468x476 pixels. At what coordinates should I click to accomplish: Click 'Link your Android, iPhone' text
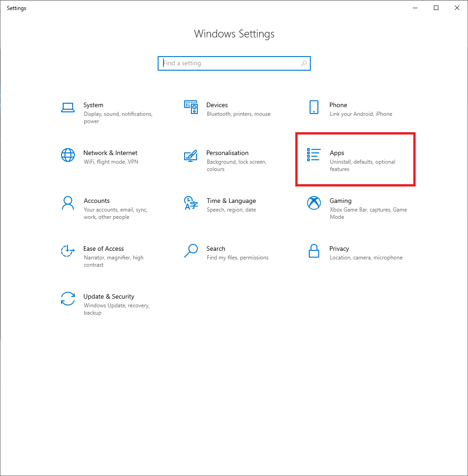[361, 114]
